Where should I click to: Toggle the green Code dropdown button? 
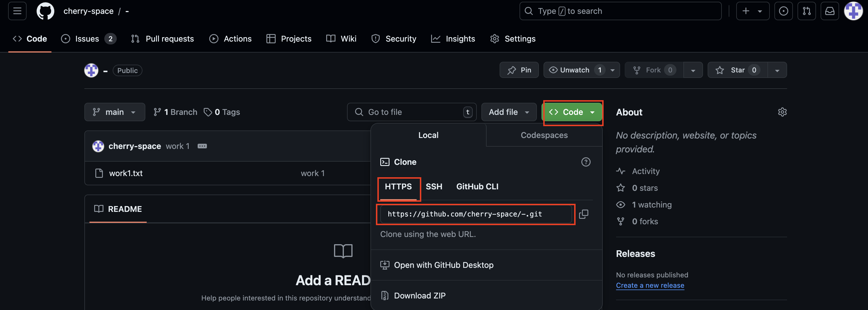tap(572, 112)
